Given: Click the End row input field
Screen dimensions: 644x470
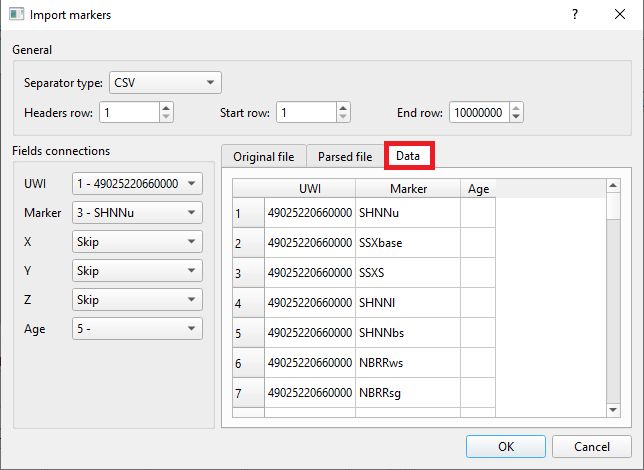Looking at the screenshot, I should click(479, 113).
